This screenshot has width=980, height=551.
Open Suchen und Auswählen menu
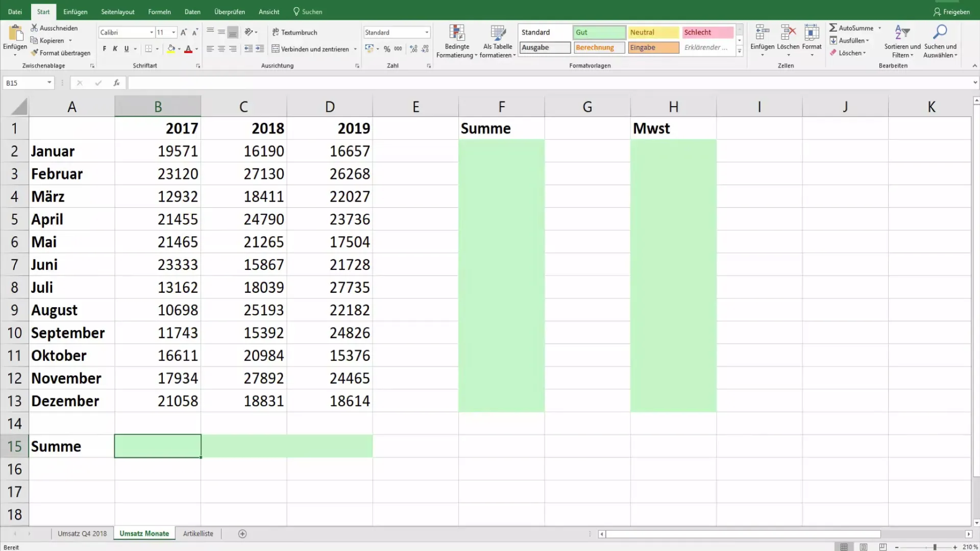click(x=940, y=41)
